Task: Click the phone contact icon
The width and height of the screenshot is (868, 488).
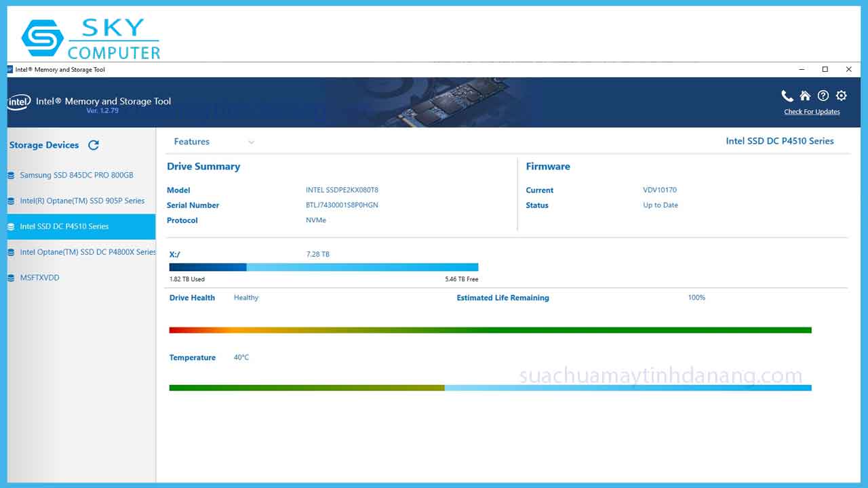Action: point(787,96)
